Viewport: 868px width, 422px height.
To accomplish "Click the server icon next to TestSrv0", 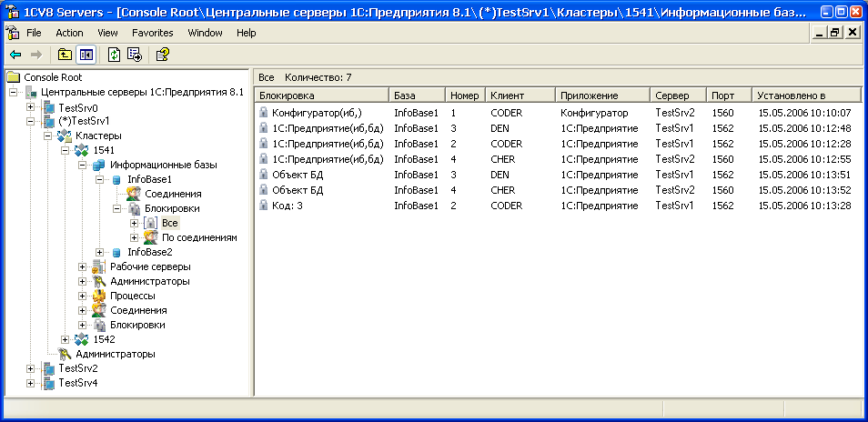I will pos(49,107).
